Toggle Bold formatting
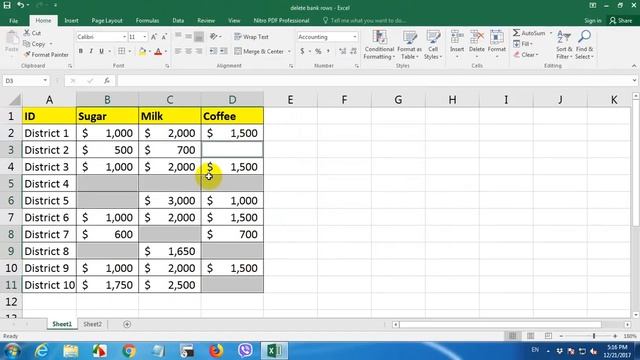The image size is (640, 360). 81,51
